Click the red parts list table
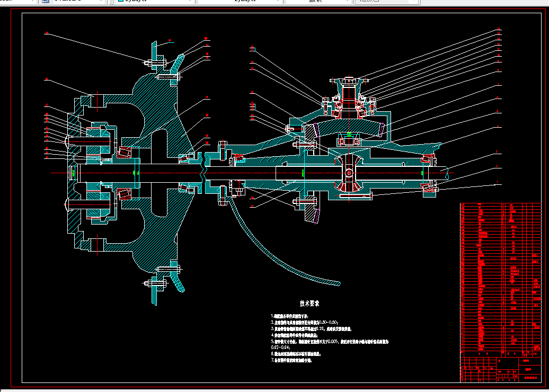 pyautogui.click(x=501, y=280)
